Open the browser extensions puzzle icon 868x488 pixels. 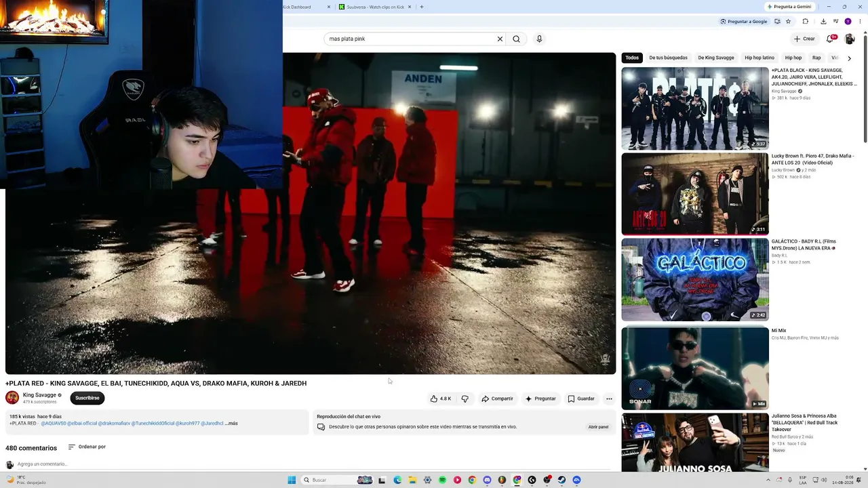[x=806, y=21]
